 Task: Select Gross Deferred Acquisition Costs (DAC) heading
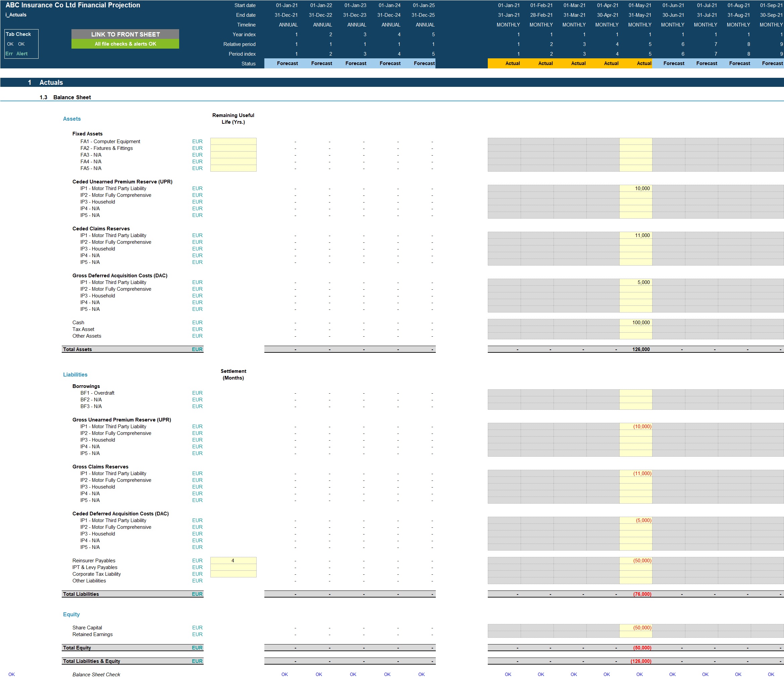tap(120, 275)
